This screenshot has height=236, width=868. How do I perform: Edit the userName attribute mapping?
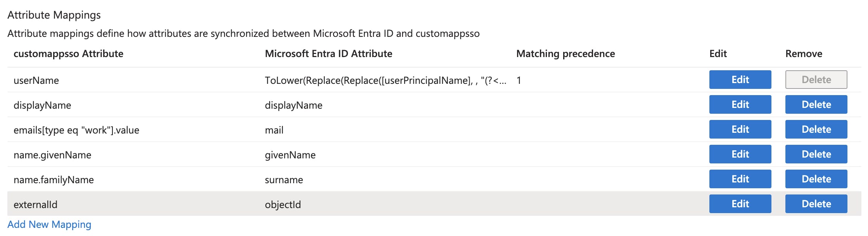[739, 80]
